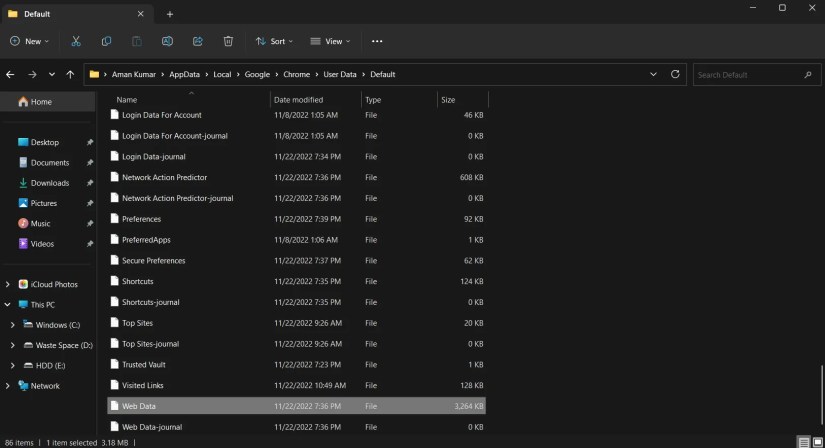
Task: Open the New dropdown menu
Action: coord(29,41)
